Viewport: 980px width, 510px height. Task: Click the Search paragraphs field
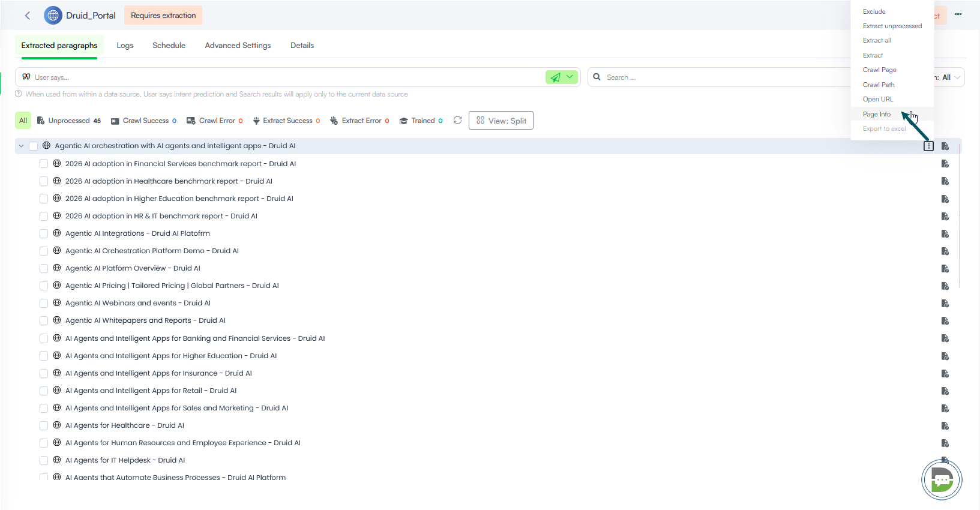click(x=726, y=77)
